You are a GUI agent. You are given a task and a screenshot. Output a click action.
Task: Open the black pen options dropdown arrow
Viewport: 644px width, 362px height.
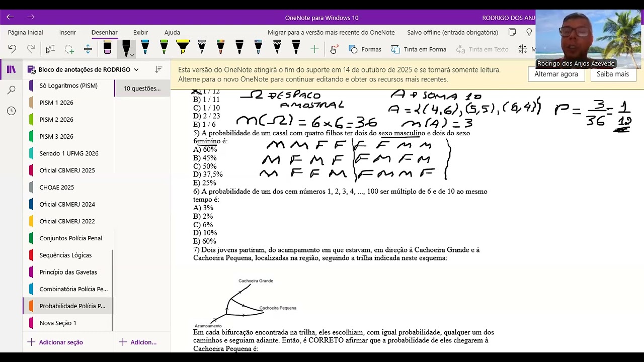(132, 54)
